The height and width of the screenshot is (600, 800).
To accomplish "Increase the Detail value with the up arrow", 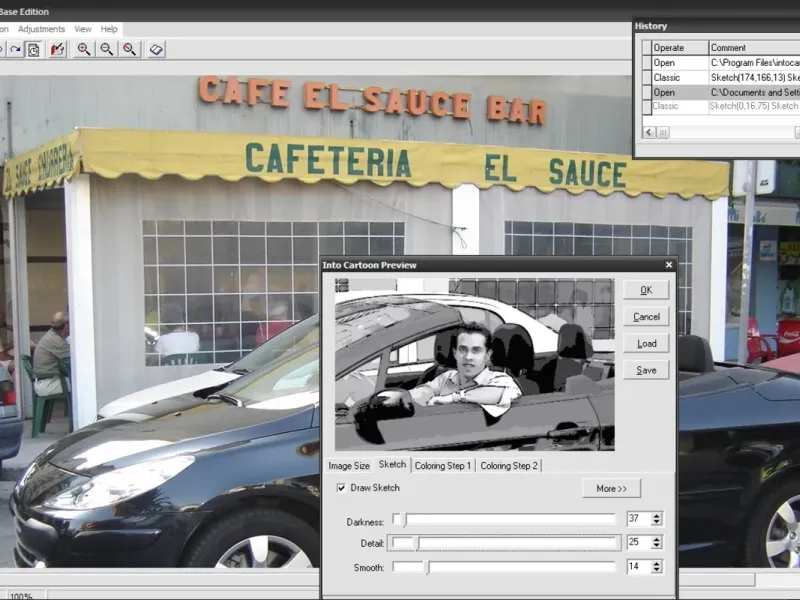I will (657, 539).
